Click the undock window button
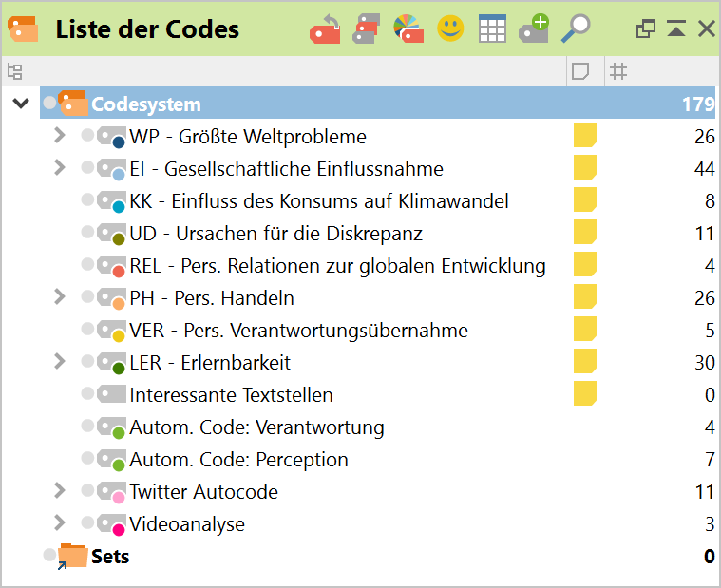This screenshot has height=588, width=721. [646, 29]
